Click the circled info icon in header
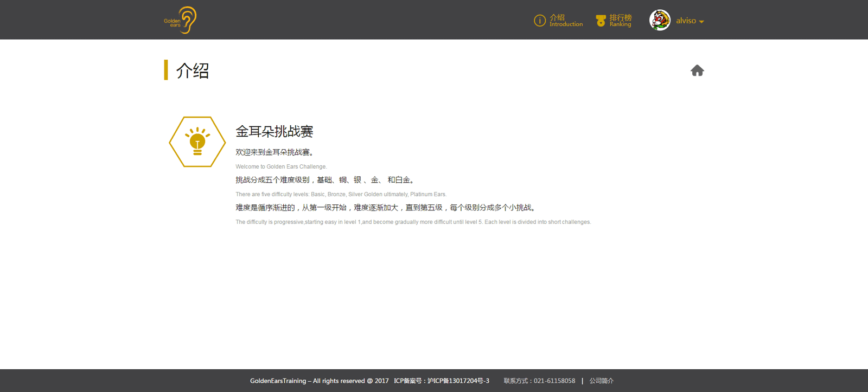Screen dimensions: 868x392 pos(539,21)
